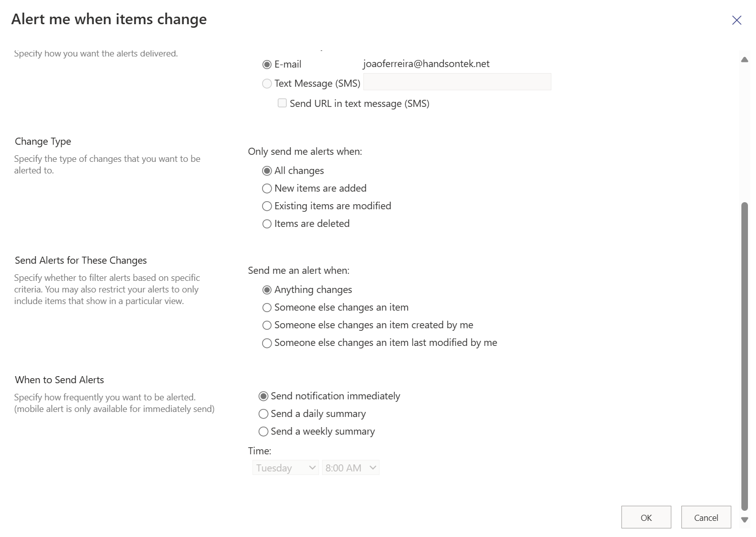Screen dimensions: 756x537
Task: Click the scroll up arrow
Action: (744, 59)
